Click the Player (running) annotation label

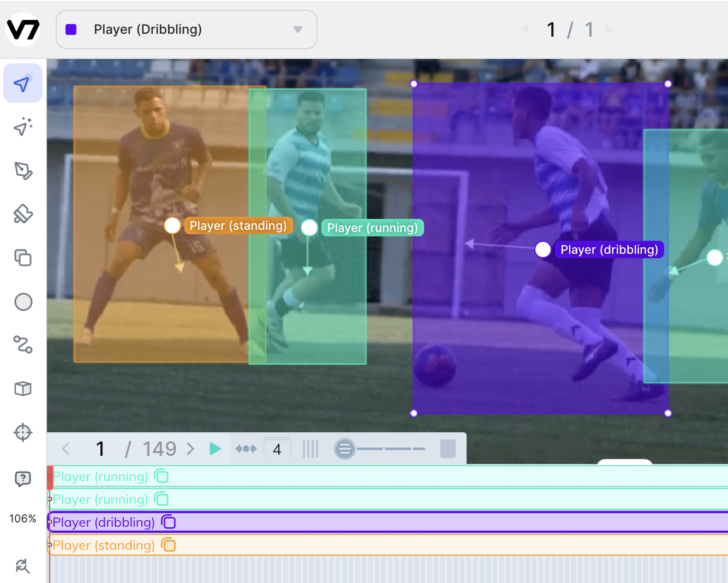[372, 228]
